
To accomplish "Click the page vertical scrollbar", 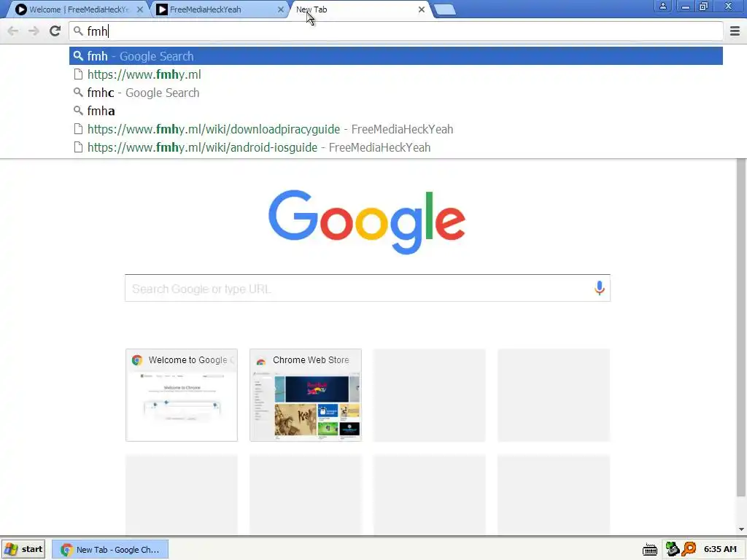I will pos(741,329).
